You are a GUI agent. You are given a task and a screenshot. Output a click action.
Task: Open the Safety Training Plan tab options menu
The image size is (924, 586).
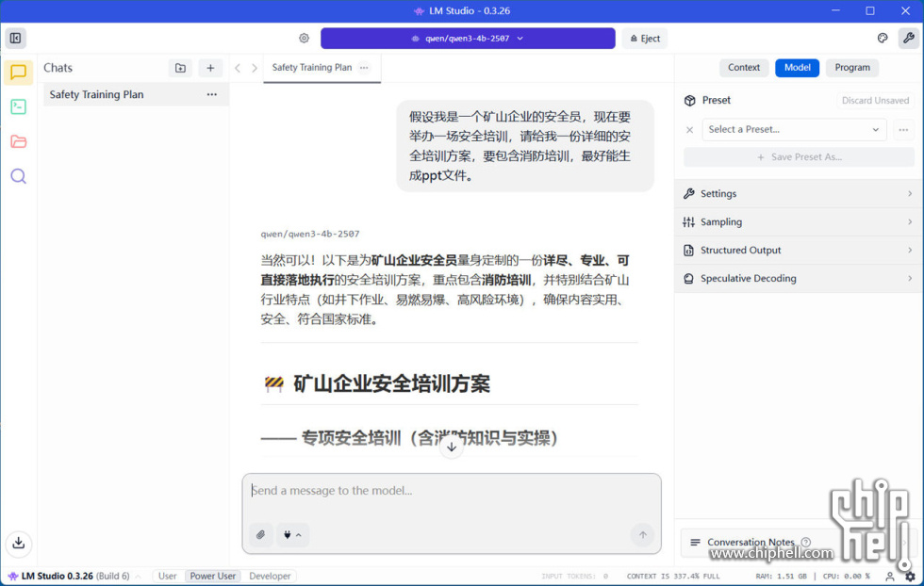pos(364,67)
